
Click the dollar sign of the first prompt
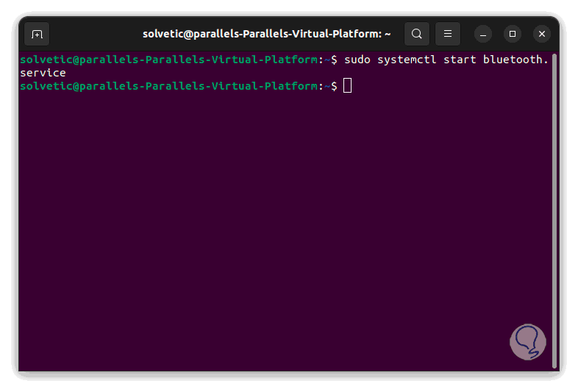coord(334,60)
